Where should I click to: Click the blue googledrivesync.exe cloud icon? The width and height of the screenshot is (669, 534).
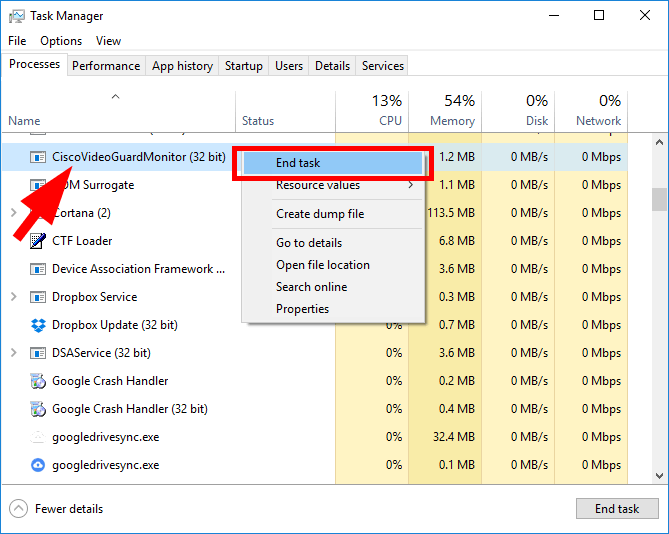pos(38,465)
